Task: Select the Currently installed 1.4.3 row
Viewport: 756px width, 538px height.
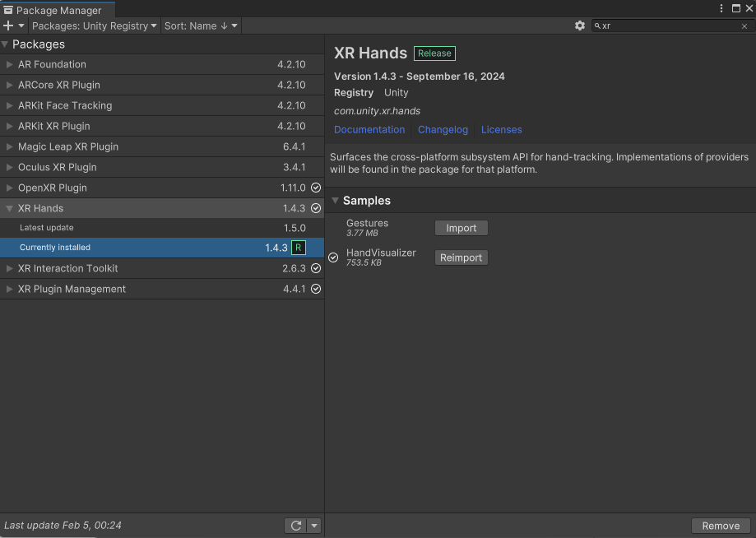Action: 162,248
